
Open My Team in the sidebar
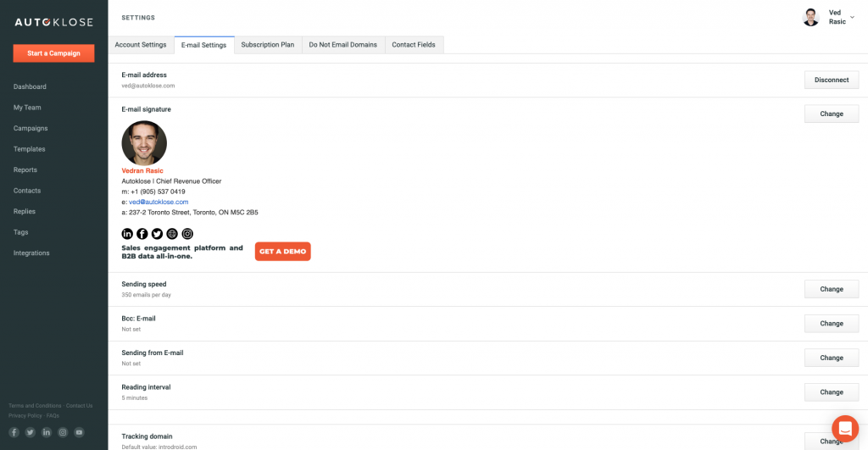coord(27,108)
